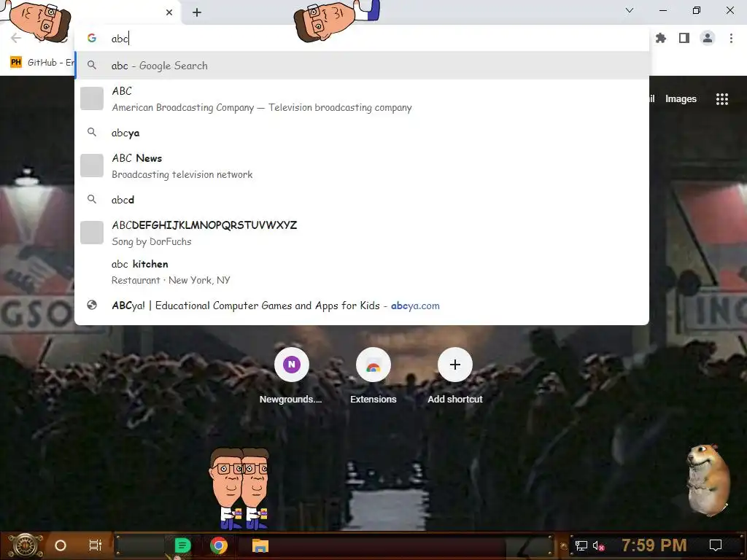Click the Google G icon in omnibox
The height and width of the screenshot is (560, 747).
[92, 38]
